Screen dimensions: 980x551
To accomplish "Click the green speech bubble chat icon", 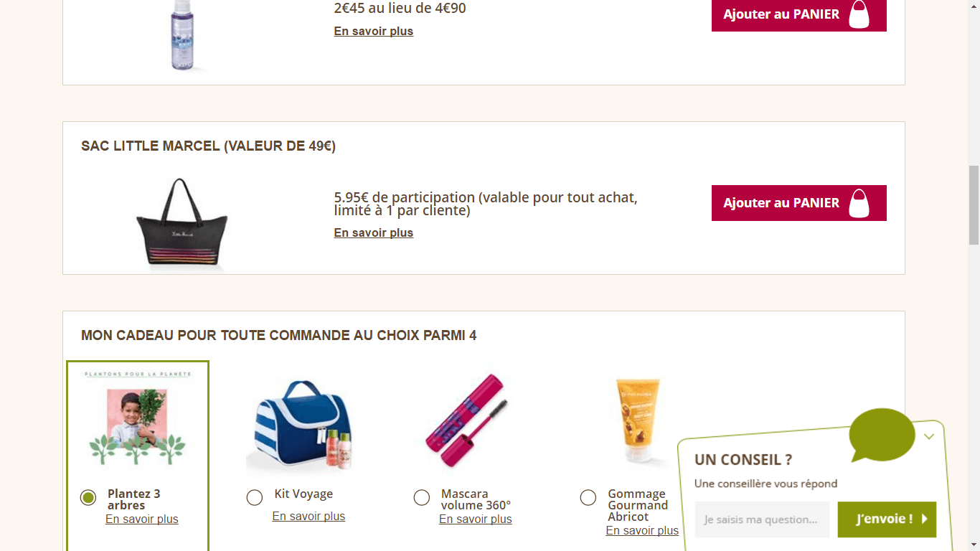I will [x=882, y=434].
